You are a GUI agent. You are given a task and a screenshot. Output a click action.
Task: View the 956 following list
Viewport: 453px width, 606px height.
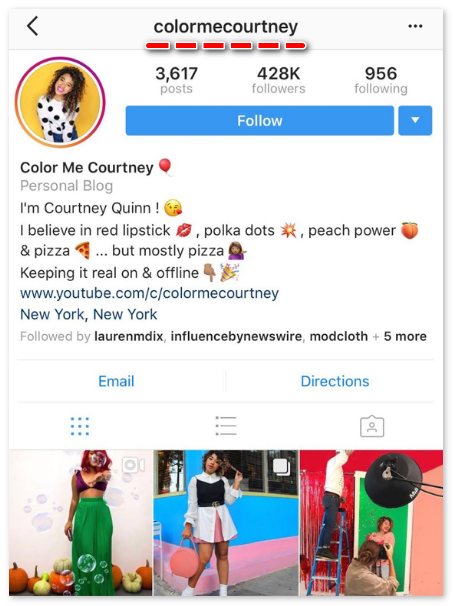381,80
